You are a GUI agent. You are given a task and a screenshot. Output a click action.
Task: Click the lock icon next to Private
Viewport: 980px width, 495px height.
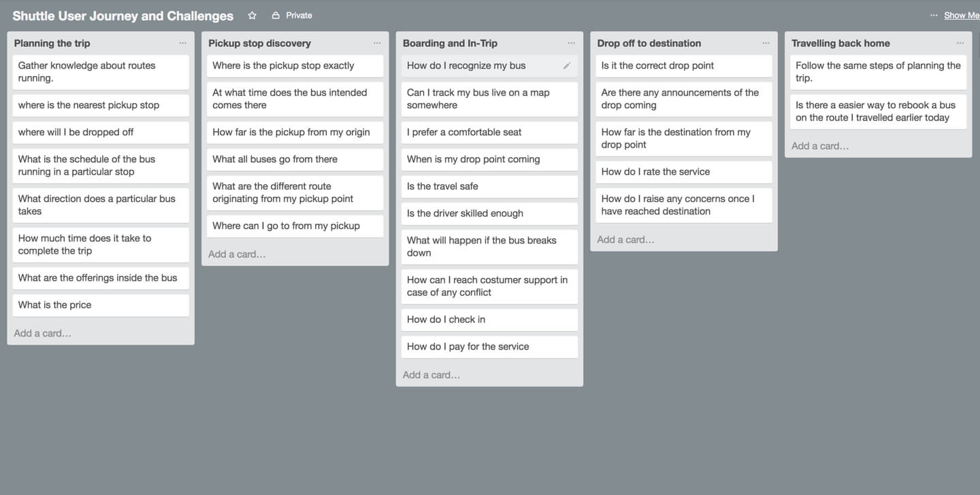tap(276, 15)
